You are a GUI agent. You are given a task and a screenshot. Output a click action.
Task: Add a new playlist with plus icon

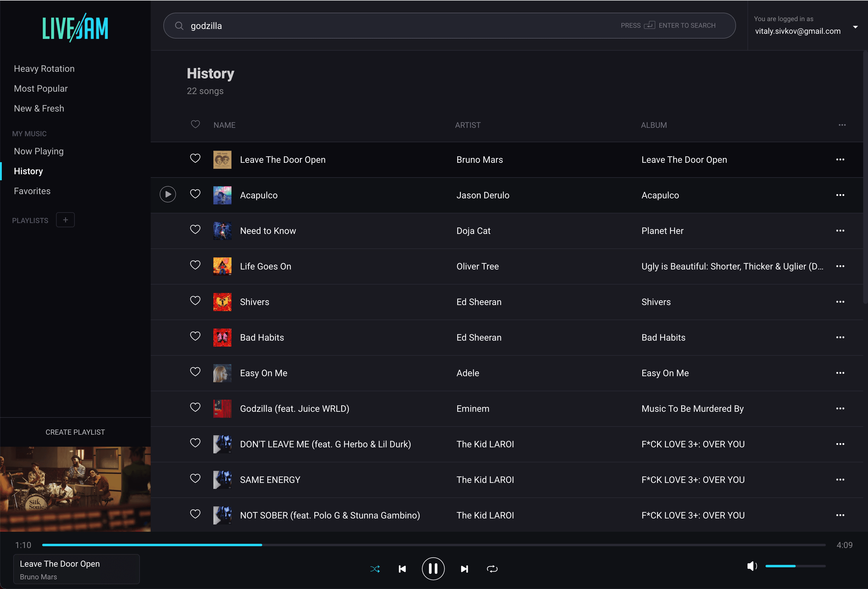click(65, 220)
